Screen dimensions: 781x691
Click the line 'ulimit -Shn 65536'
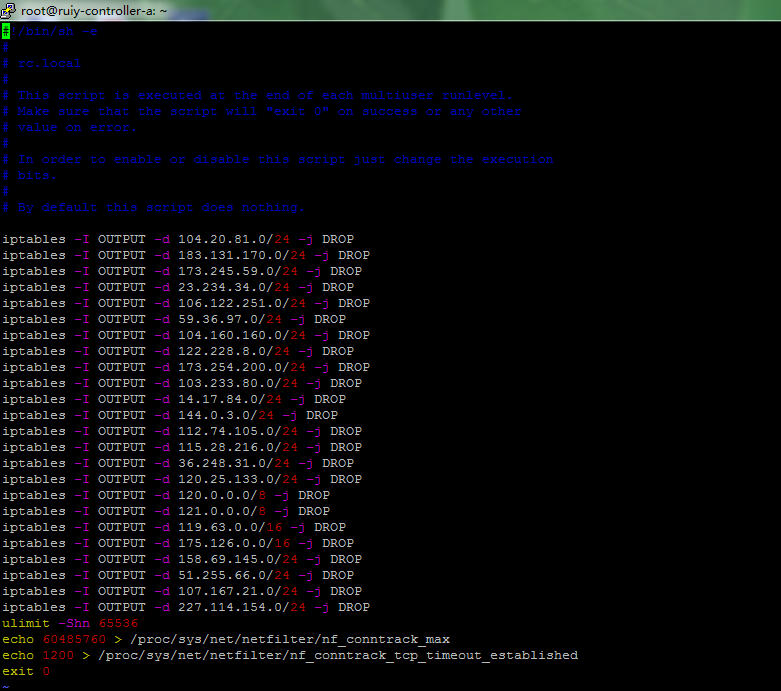click(x=70, y=623)
